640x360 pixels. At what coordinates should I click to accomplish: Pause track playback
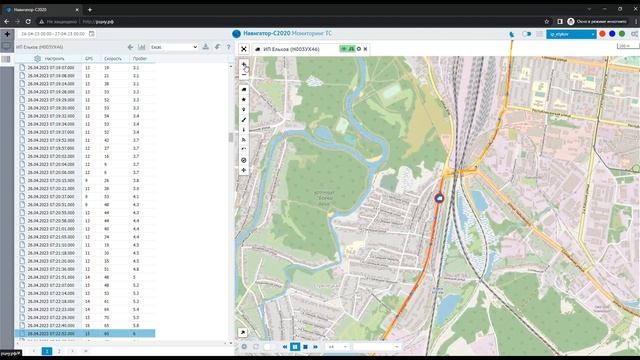[x=295, y=347]
